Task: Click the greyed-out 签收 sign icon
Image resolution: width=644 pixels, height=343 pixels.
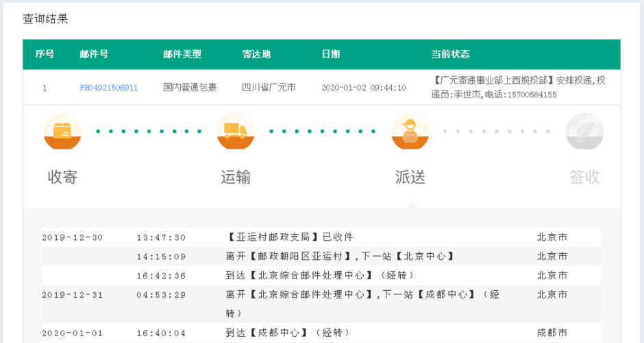Action: pyautogui.click(x=584, y=132)
